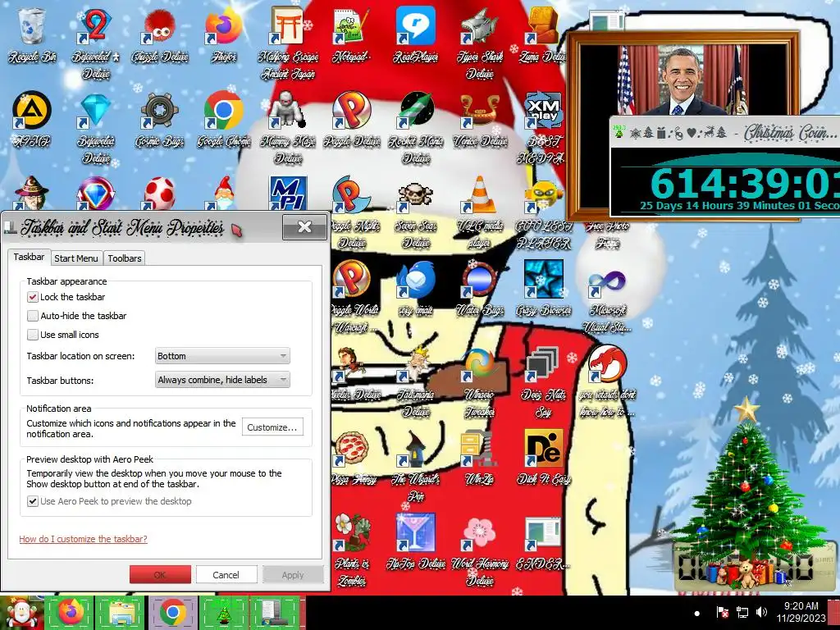Select the Firefox desktop shortcut

[x=224, y=35]
